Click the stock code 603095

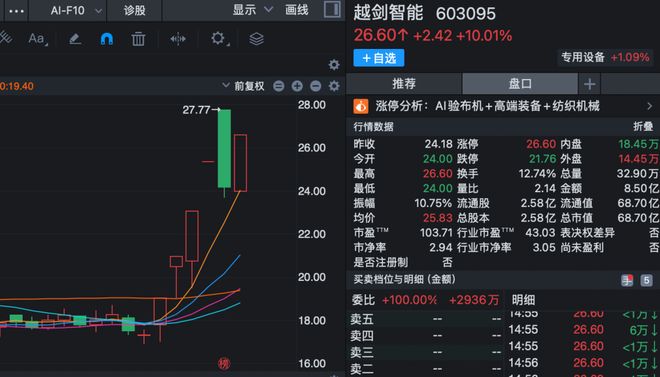pyautogui.click(x=466, y=14)
